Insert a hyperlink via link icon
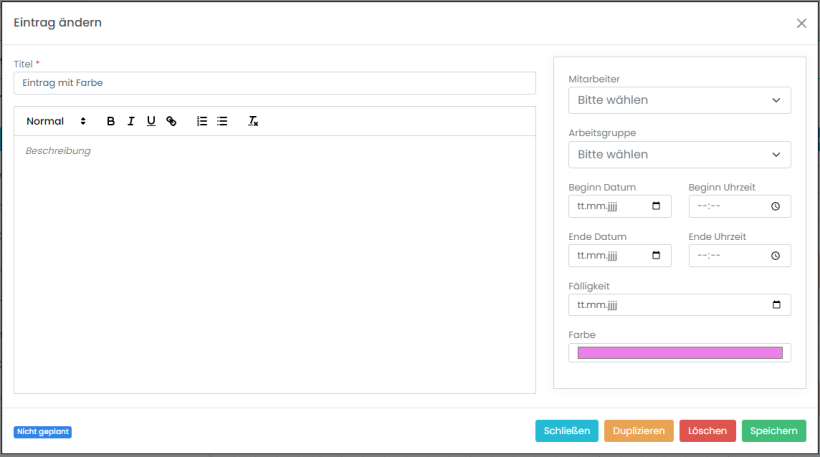The image size is (820, 457). point(171,121)
